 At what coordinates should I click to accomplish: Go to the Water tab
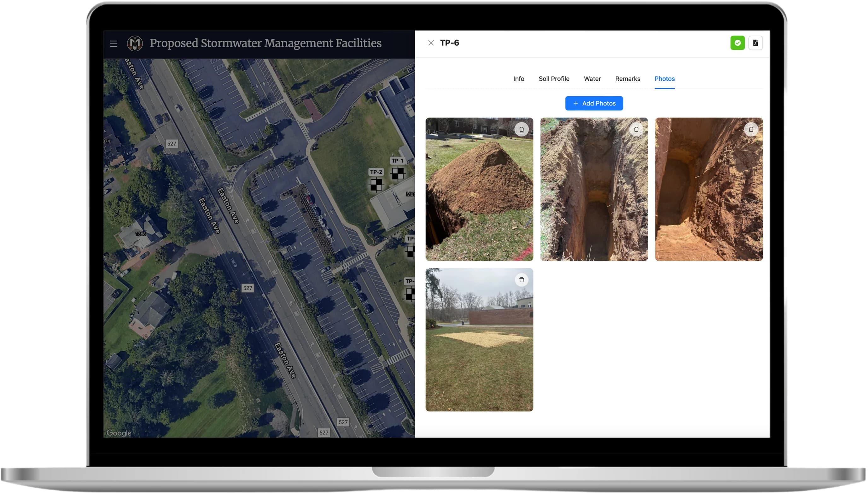(x=592, y=78)
